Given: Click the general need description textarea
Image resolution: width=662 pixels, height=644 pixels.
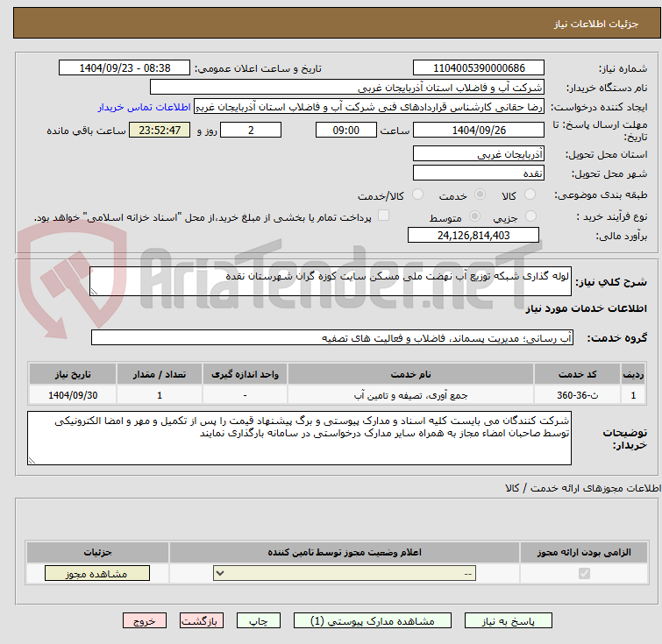Looking at the screenshot, I should (331, 281).
